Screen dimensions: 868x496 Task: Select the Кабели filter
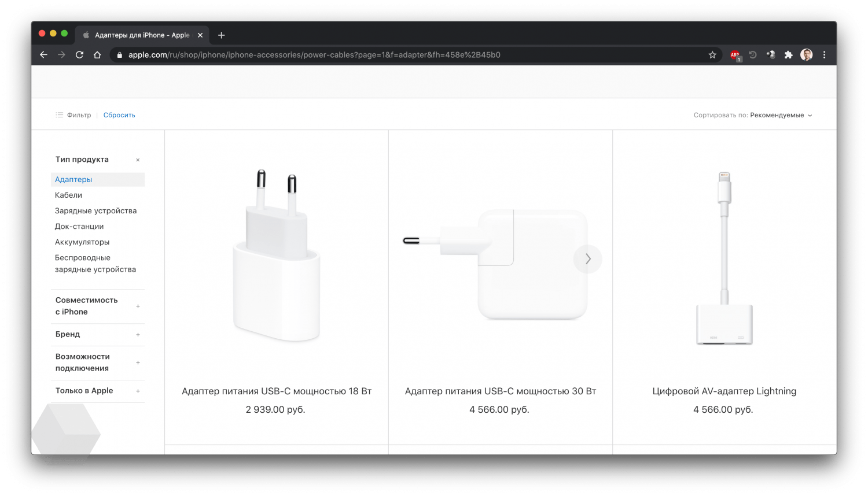pyautogui.click(x=68, y=195)
